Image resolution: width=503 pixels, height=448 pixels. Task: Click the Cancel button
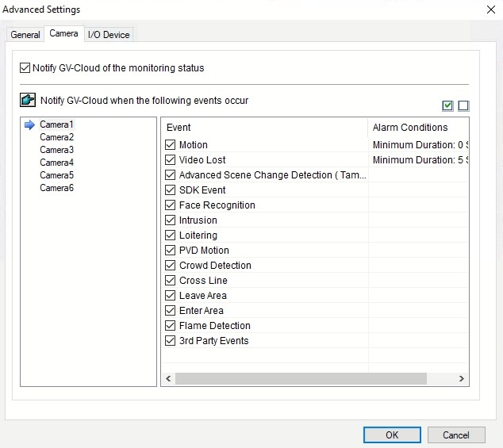(456, 435)
